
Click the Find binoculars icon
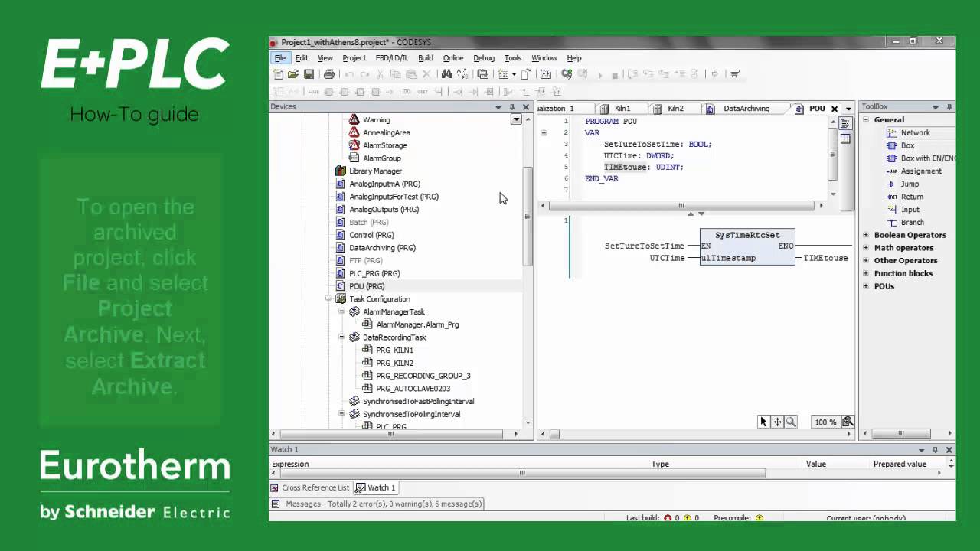click(x=446, y=74)
